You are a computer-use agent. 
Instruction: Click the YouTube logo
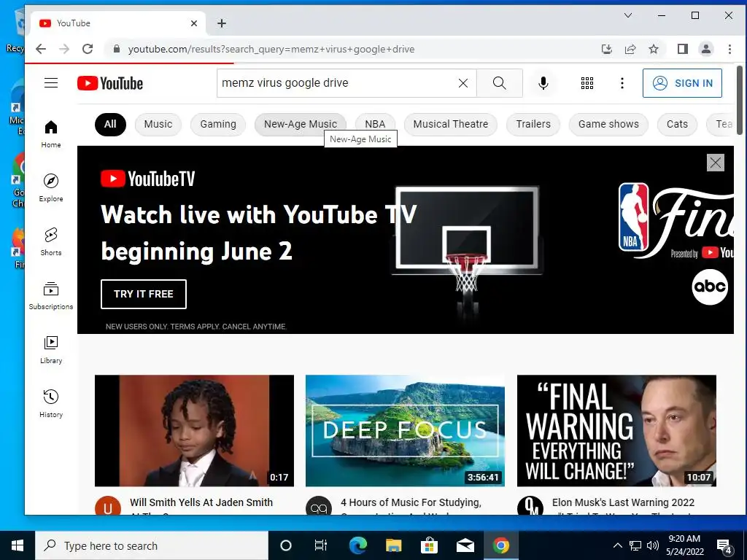(110, 83)
